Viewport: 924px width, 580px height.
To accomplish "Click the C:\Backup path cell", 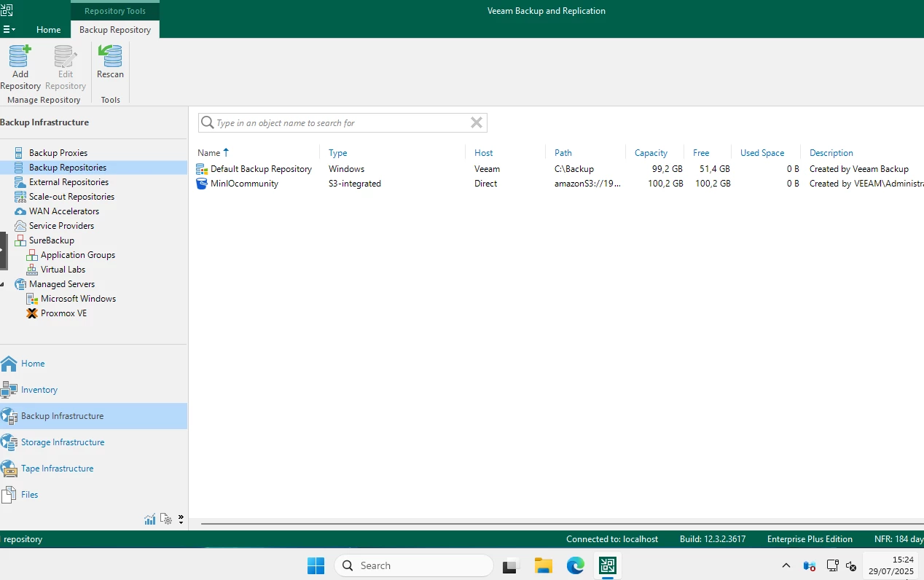I will click(574, 169).
